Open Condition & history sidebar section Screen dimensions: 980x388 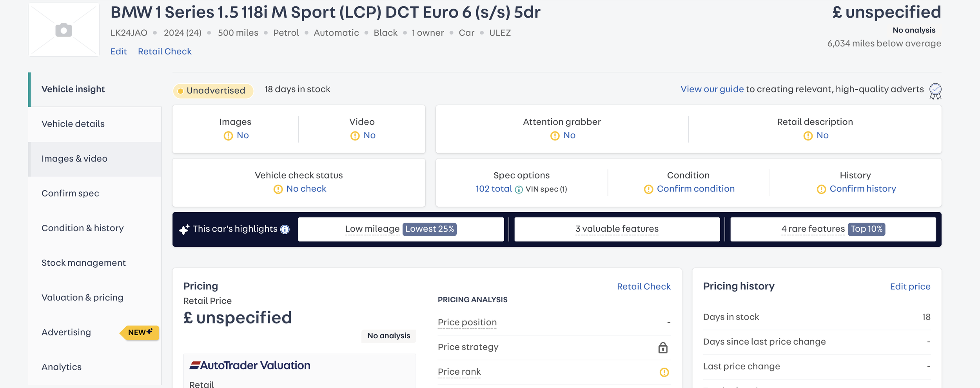pyautogui.click(x=95, y=228)
